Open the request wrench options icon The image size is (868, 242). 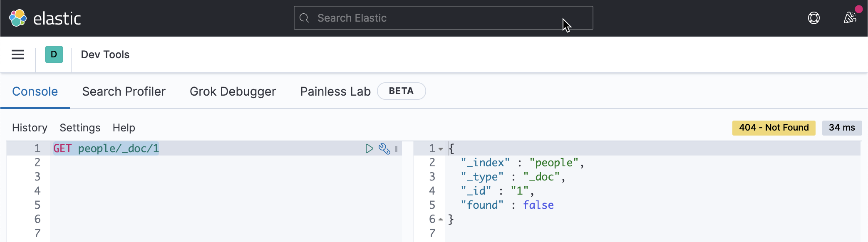(x=384, y=148)
